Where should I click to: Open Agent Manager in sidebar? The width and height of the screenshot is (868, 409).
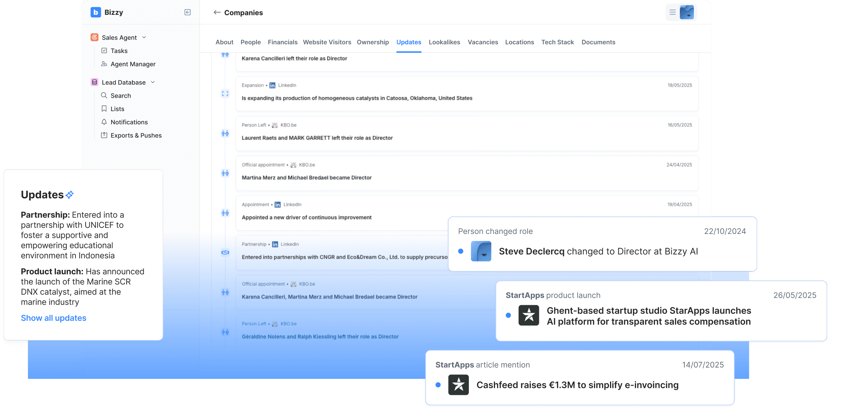(133, 64)
